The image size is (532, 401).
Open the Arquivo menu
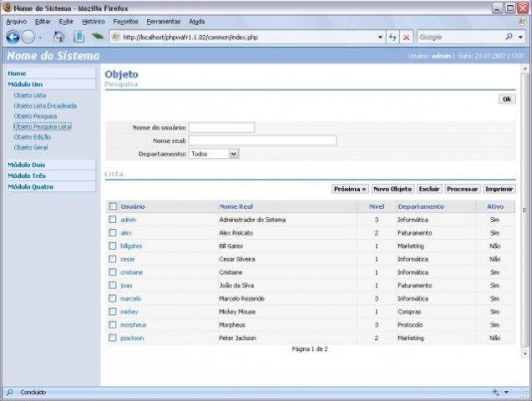coord(17,22)
